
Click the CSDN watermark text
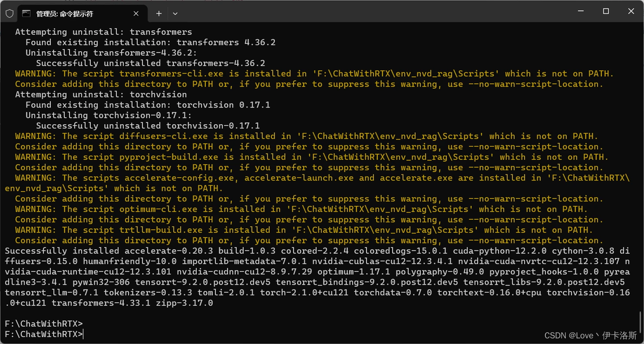pos(591,335)
